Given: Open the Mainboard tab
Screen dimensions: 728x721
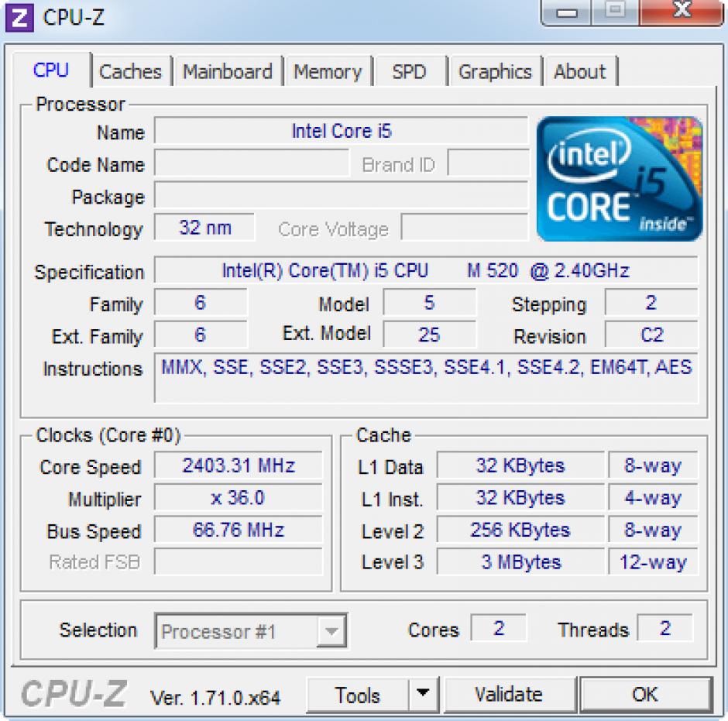Looking at the screenshot, I should pos(228,72).
